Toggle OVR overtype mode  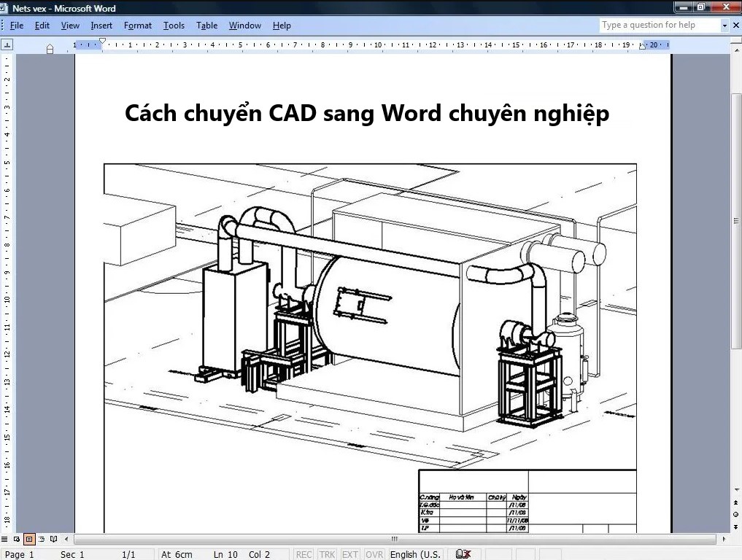(x=374, y=554)
